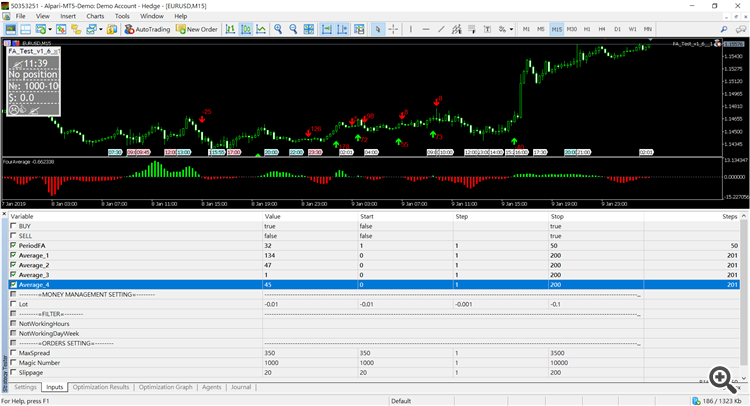Image resolution: width=750 pixels, height=406 pixels.
Task: Switch chart to line chart view
Action: click(x=260, y=29)
